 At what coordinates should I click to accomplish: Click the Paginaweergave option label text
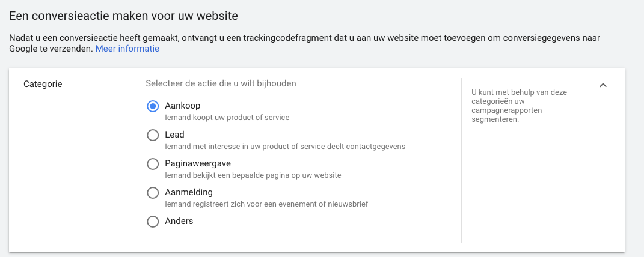(x=198, y=163)
